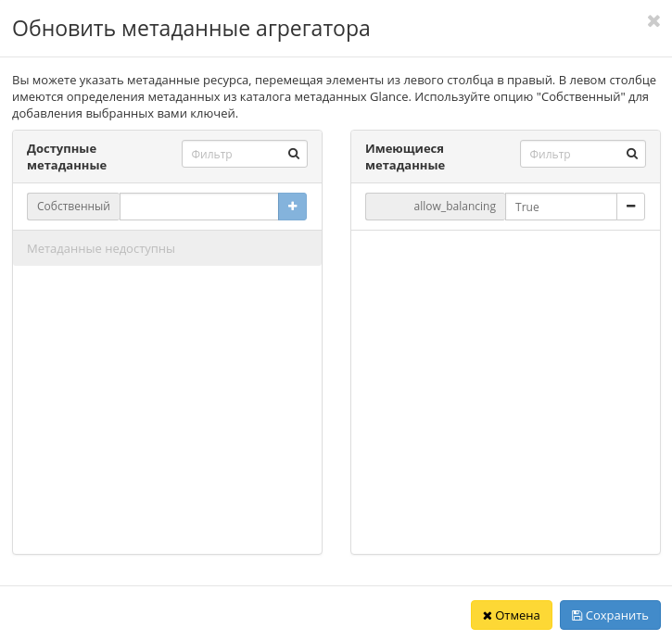Screen dimensions: 672x640
Task: Click empty area of existing metadata list
Action: tap(505, 389)
